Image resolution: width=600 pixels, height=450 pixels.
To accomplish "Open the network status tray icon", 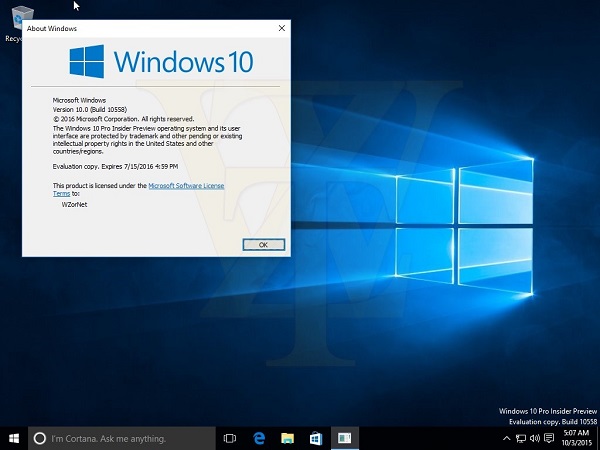I will pyautogui.click(x=520, y=439).
